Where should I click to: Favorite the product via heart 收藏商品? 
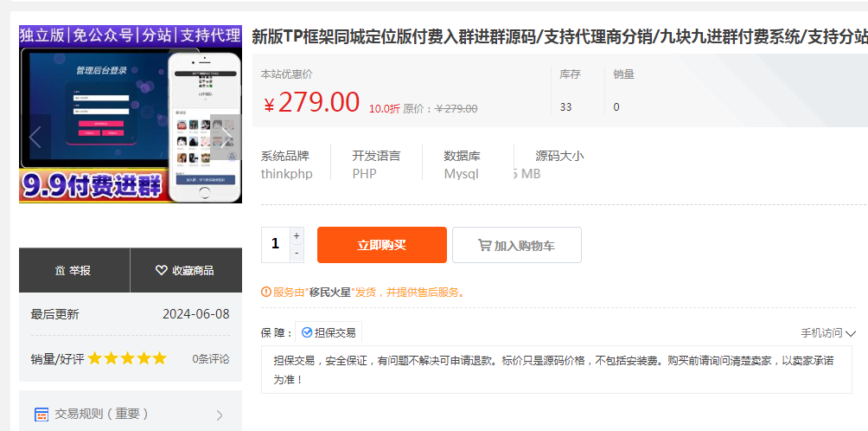[x=162, y=271]
